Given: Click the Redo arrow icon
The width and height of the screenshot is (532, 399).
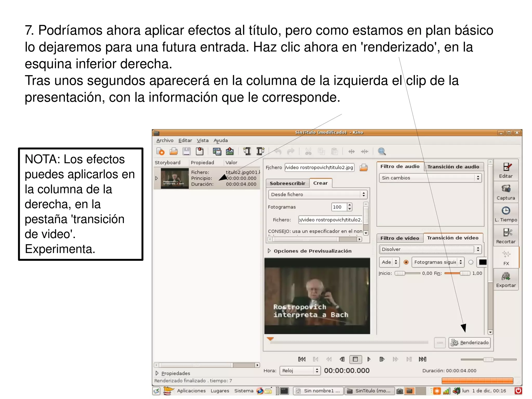Looking at the screenshot, I should coord(290,151).
